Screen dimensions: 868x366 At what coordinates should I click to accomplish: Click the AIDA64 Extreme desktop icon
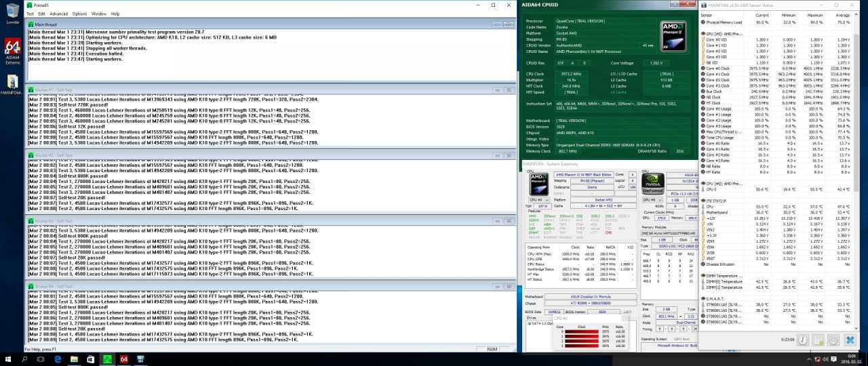click(x=12, y=51)
